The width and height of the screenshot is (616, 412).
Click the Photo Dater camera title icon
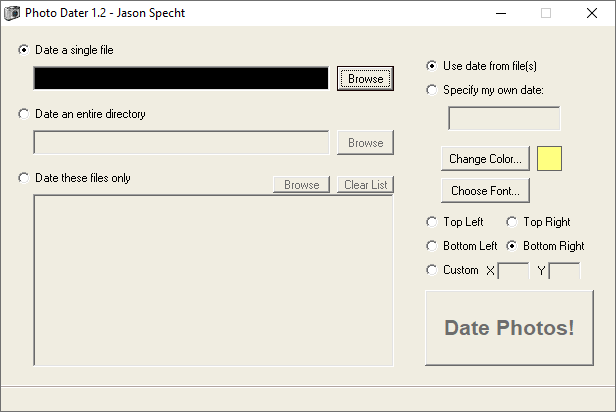(x=12, y=13)
